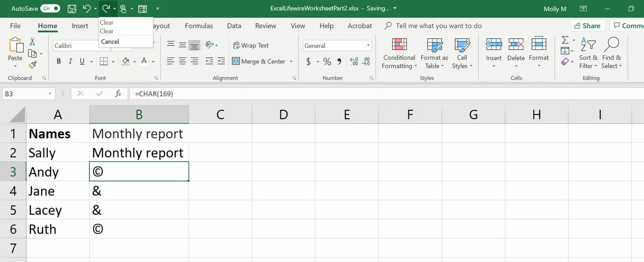Screen dimensions: 644x262
Task: Switch to the Formulas tab
Action: [199, 26]
